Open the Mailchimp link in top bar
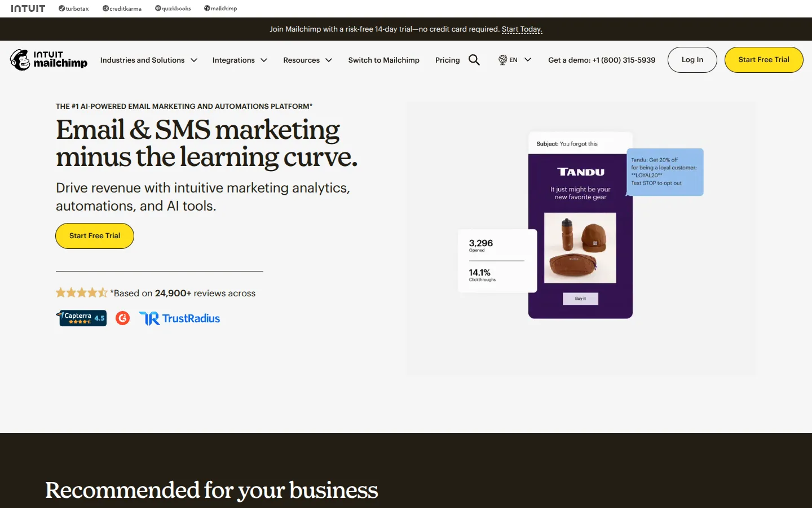812x508 pixels. click(x=220, y=8)
